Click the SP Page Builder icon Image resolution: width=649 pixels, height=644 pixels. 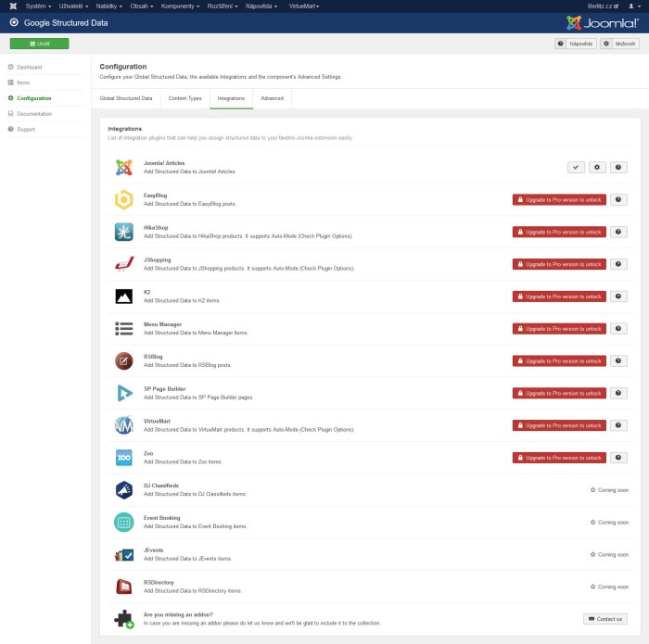123,393
